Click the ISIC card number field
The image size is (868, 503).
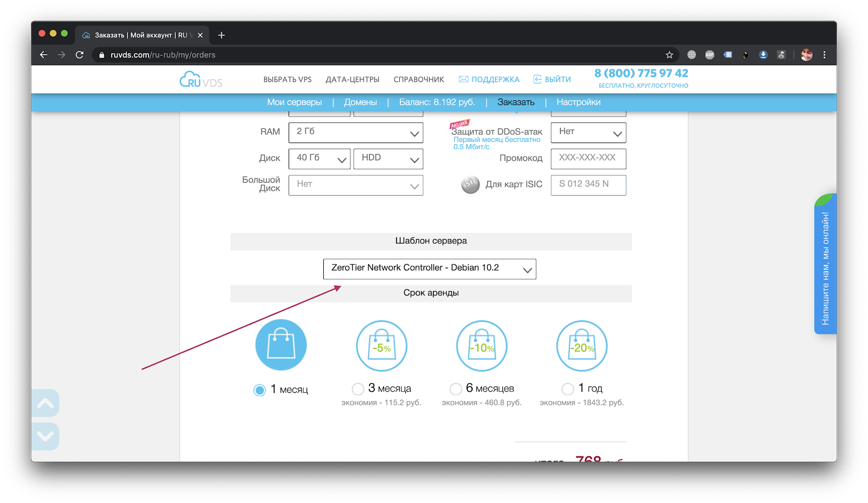589,185
